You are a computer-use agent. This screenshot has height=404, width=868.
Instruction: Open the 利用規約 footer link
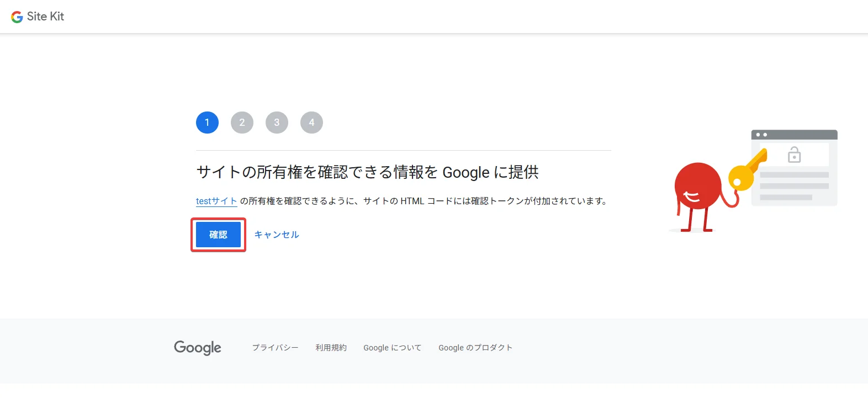pos(331,348)
